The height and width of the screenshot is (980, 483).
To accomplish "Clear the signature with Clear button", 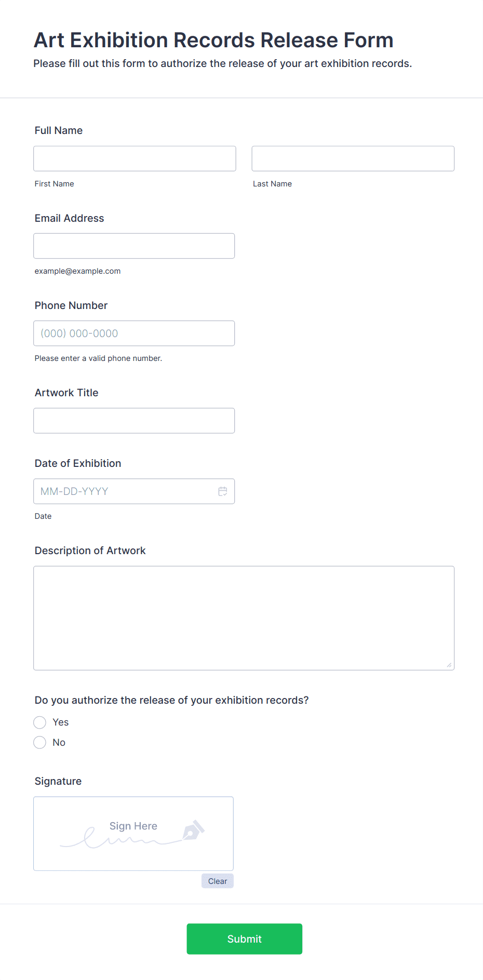I will click(x=218, y=881).
